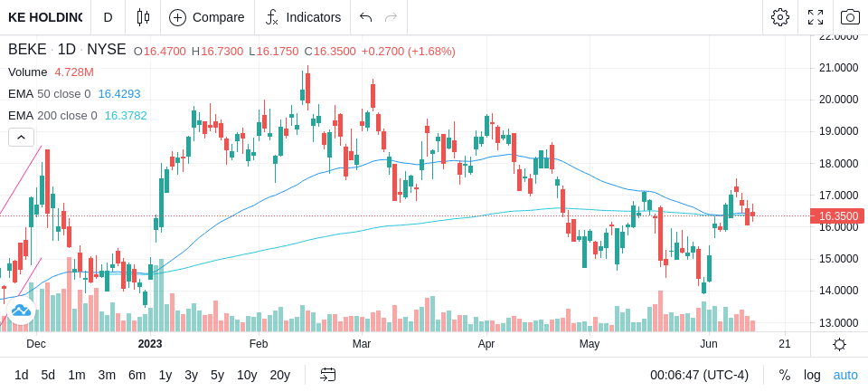Screen dimensions: 868x392
Task: Click the Volume legend entry
Action: point(28,72)
